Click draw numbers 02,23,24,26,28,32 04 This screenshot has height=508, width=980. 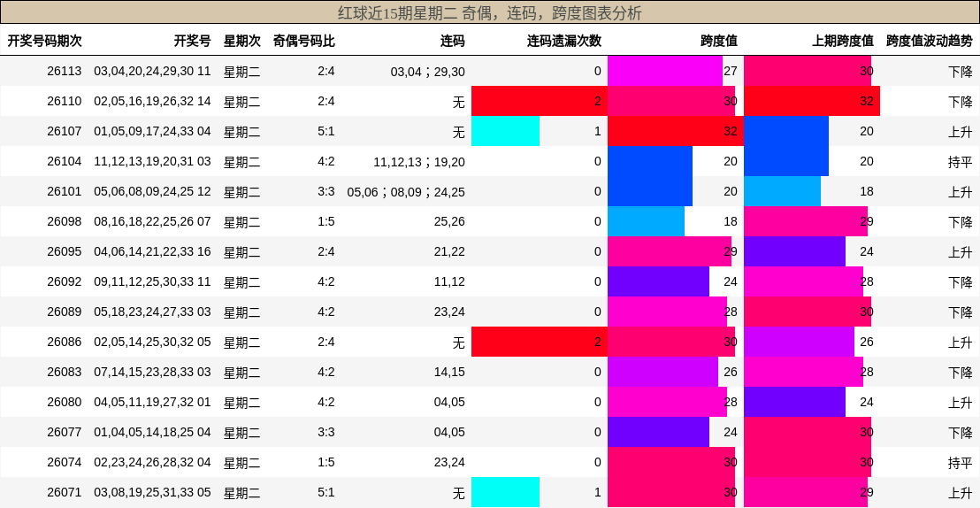[x=152, y=462]
